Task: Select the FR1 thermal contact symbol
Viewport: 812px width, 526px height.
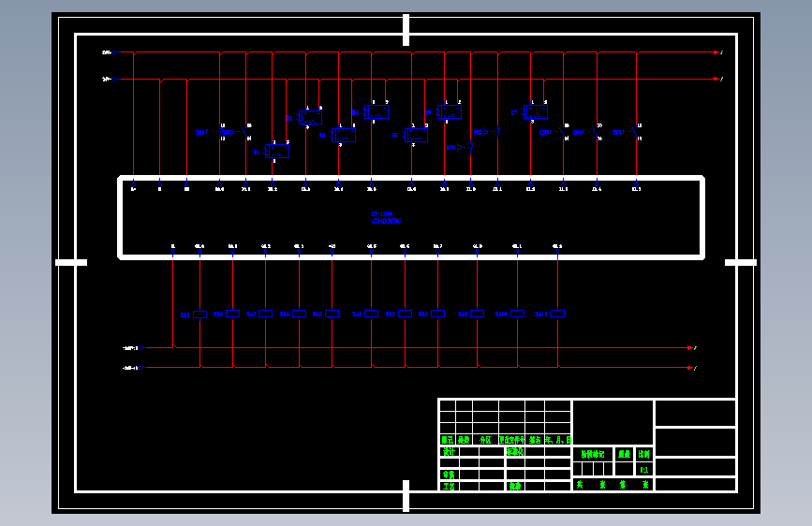Action: coord(465,148)
